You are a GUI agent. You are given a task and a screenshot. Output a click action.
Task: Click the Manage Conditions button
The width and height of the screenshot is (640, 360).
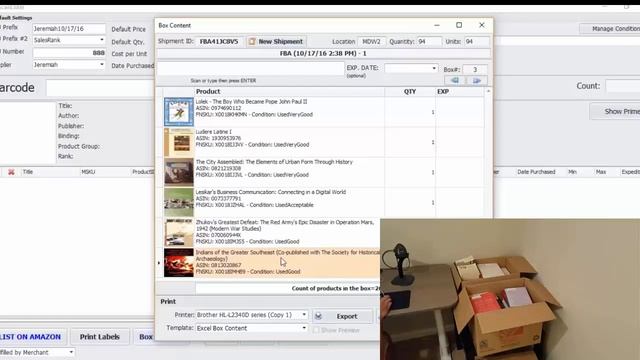point(610,29)
